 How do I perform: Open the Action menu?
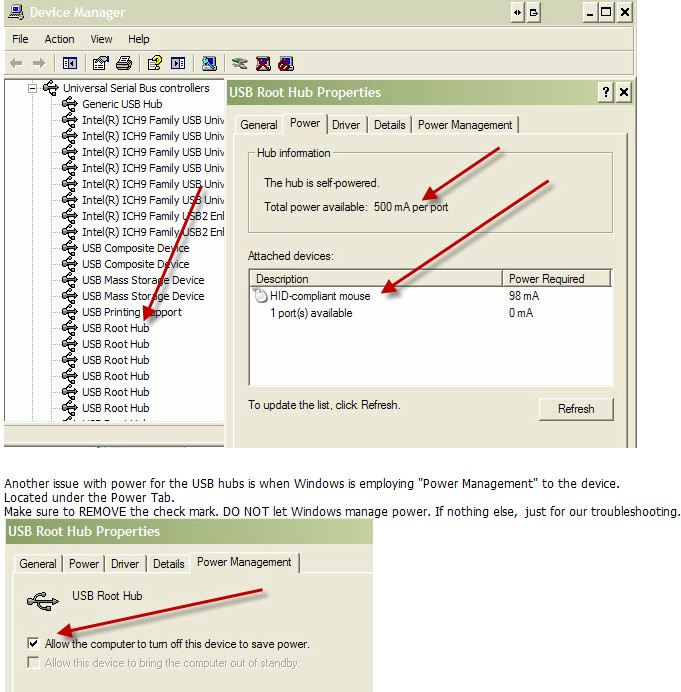59,39
